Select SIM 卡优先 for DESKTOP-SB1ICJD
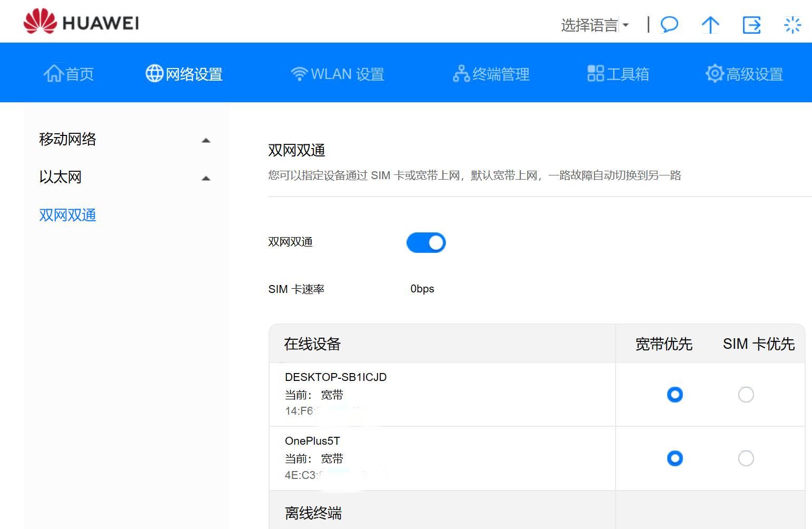Screen dimensions: 812x529 click(x=746, y=394)
